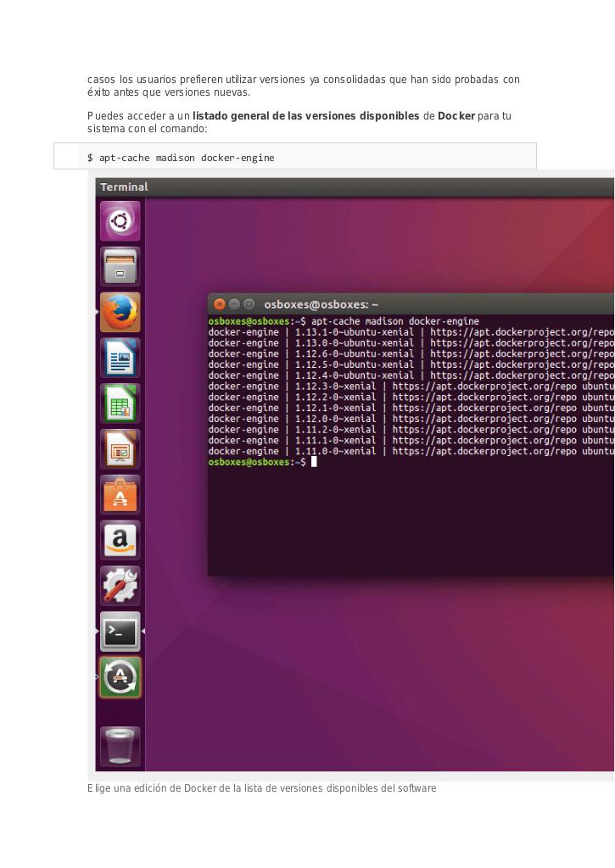This screenshot has height=868, width=615.
Task: Open Ubuntu Software Center orange bag icon
Action: tap(120, 495)
